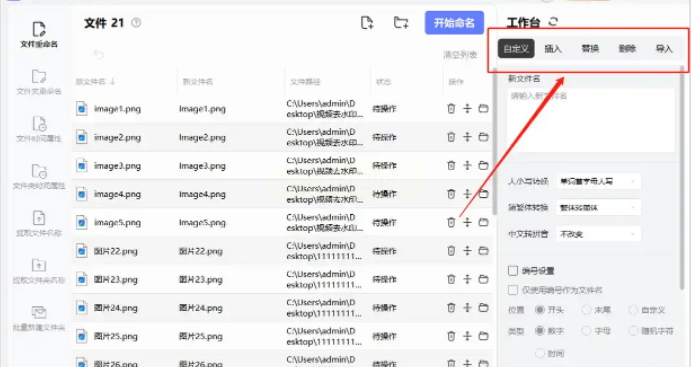Delete 图片22.png using its trash icon
The width and height of the screenshot is (691, 367).
coord(451,251)
